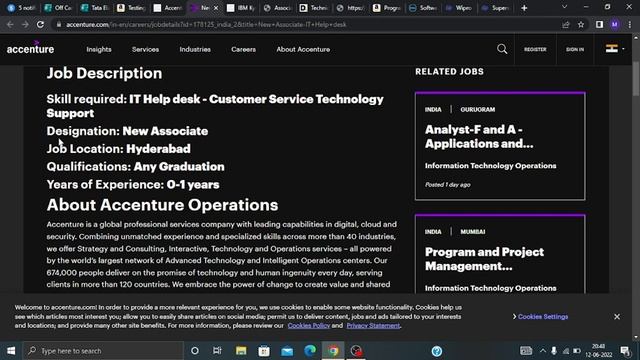
Task: Switch to the Tata El tab
Action: [95, 8]
